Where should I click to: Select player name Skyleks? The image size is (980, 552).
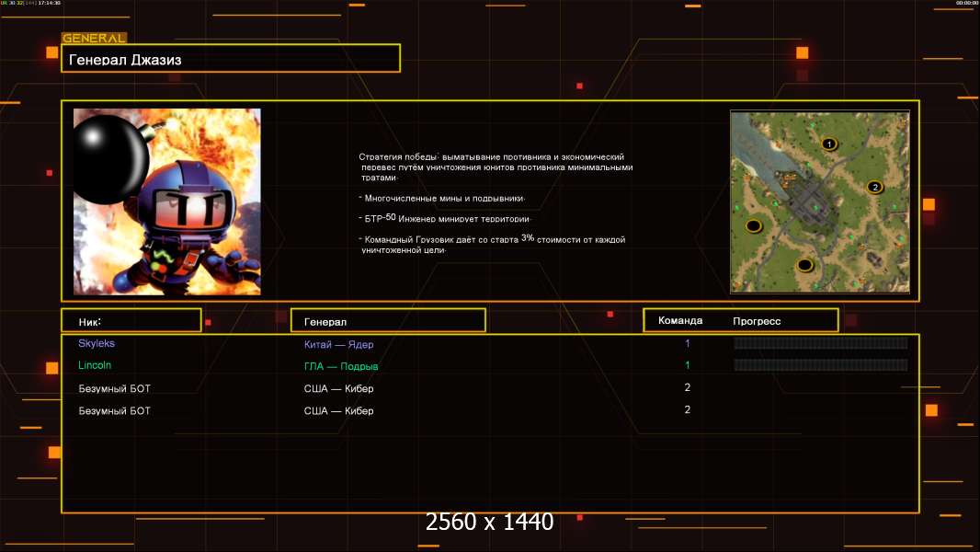pyautogui.click(x=97, y=343)
